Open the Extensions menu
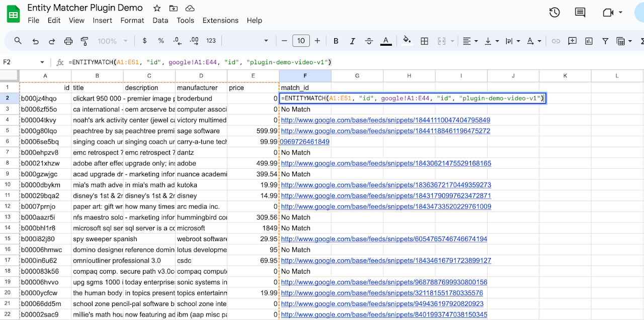Image resolution: width=644 pixels, height=320 pixels. [x=220, y=21]
